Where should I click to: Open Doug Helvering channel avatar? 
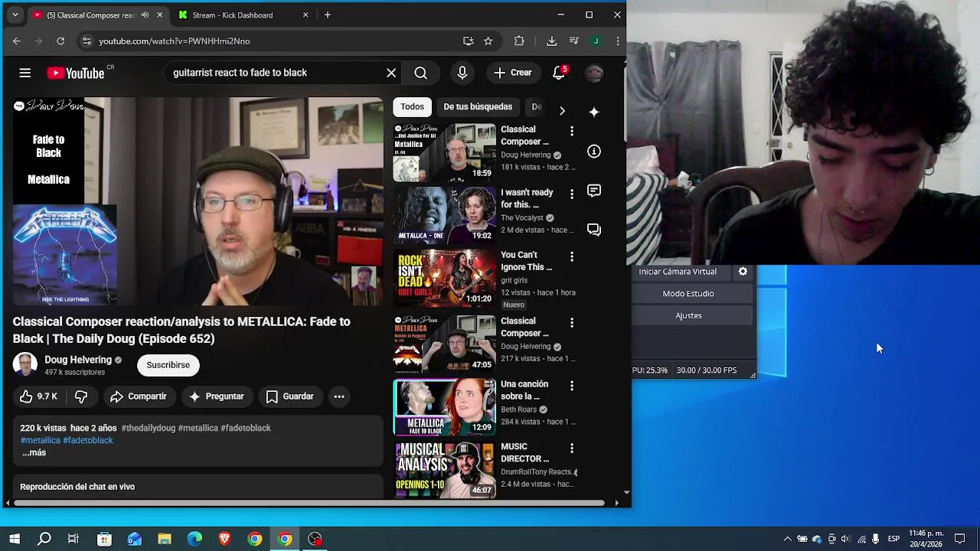[24, 365]
